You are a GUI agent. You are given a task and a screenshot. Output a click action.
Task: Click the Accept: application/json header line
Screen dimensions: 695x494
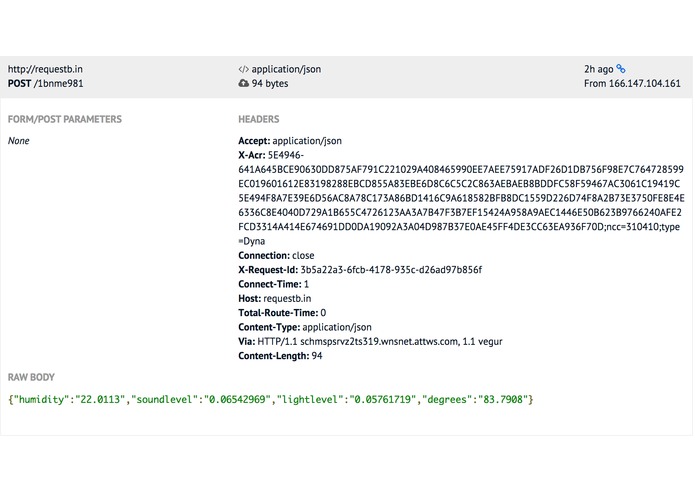point(290,141)
